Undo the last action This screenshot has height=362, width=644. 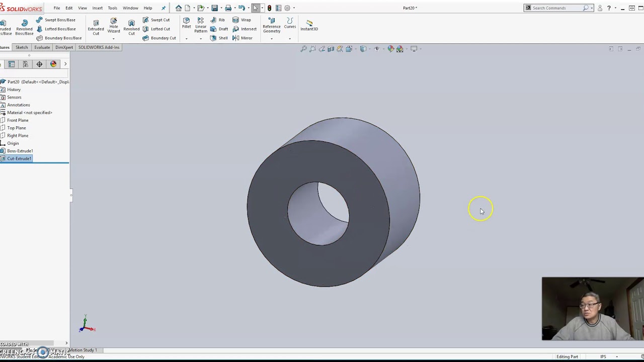point(242,8)
